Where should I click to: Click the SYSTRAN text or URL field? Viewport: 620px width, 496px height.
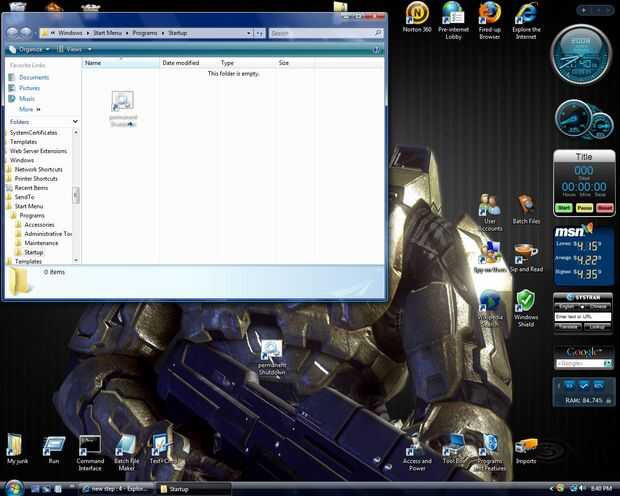point(583,316)
